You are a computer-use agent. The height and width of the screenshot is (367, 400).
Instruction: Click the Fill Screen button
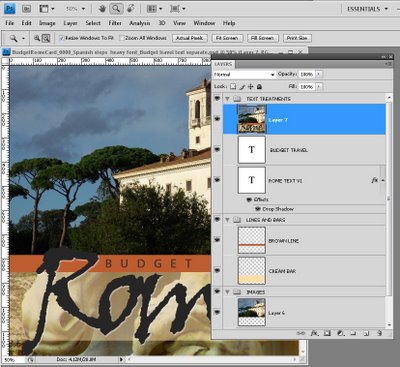click(x=262, y=38)
